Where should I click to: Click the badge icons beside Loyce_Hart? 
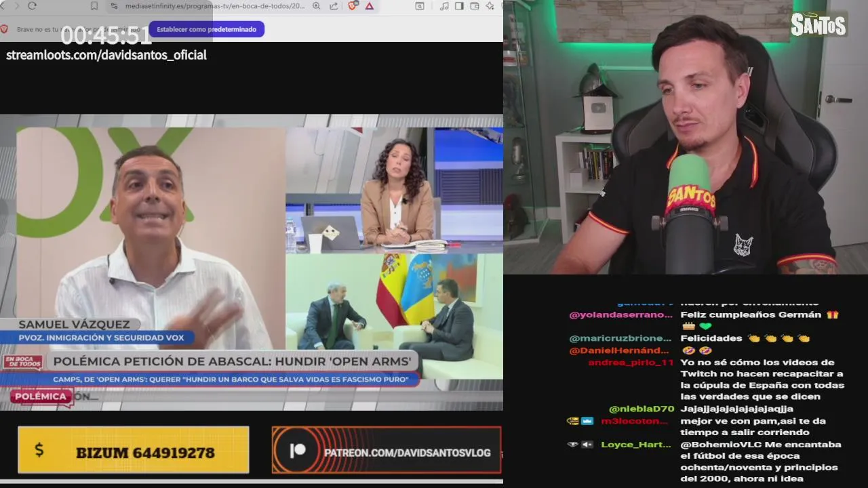pyautogui.click(x=580, y=445)
